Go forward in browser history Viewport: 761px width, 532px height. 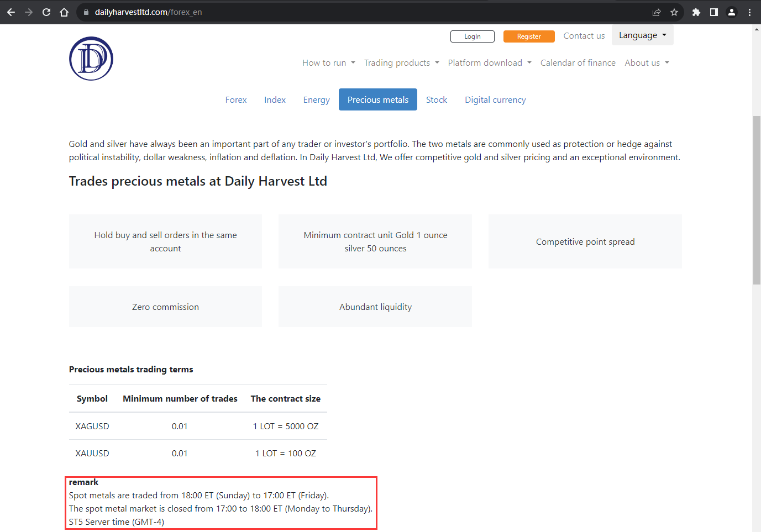tap(29, 12)
